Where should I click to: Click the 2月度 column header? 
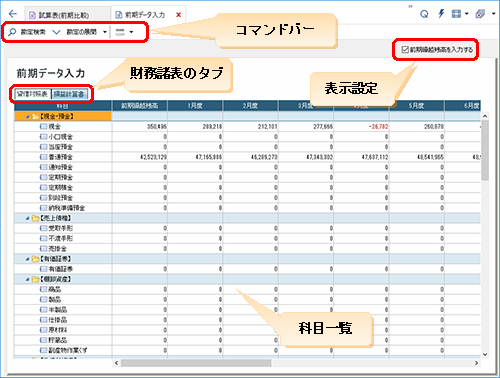pyautogui.click(x=250, y=106)
